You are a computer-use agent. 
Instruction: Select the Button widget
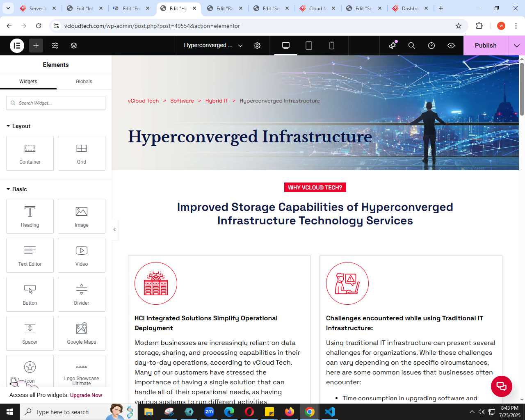(x=30, y=294)
